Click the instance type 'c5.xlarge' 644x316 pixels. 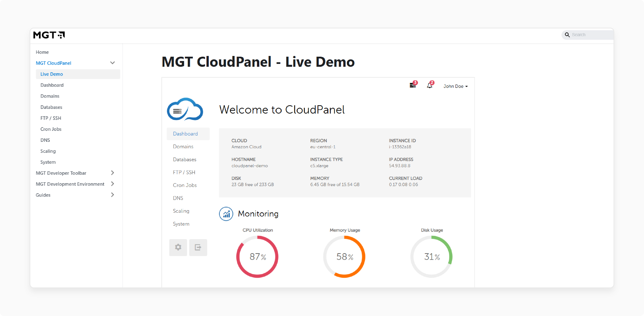[x=319, y=166]
